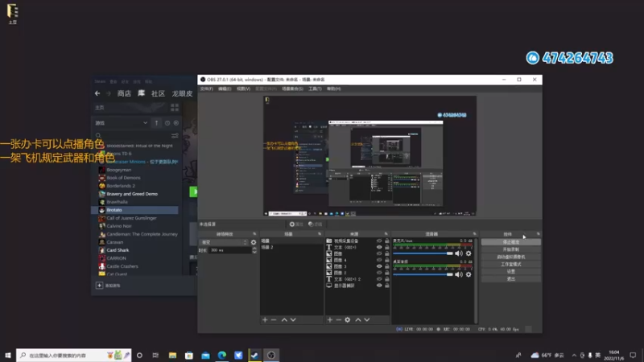The height and width of the screenshot is (362, 644).
Task: Open File Explorer from taskbar
Action: click(x=172, y=355)
